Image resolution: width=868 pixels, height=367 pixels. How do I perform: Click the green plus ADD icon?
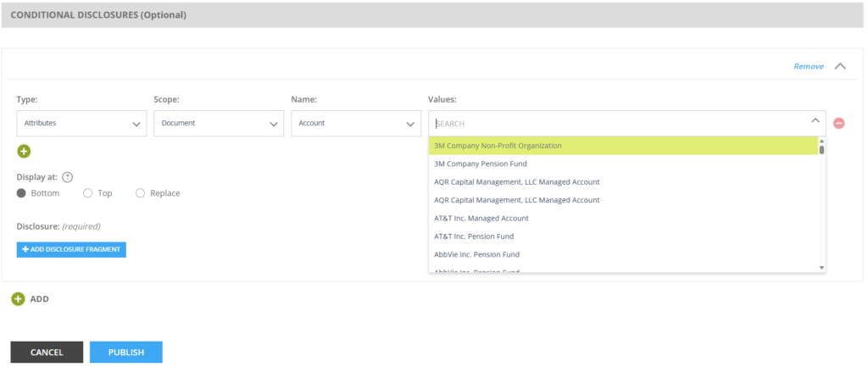click(18, 298)
